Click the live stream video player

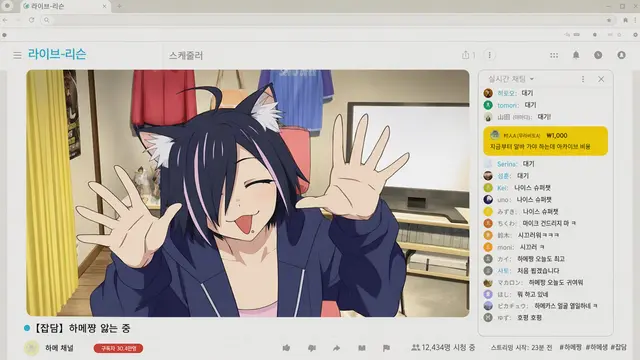(x=248, y=193)
